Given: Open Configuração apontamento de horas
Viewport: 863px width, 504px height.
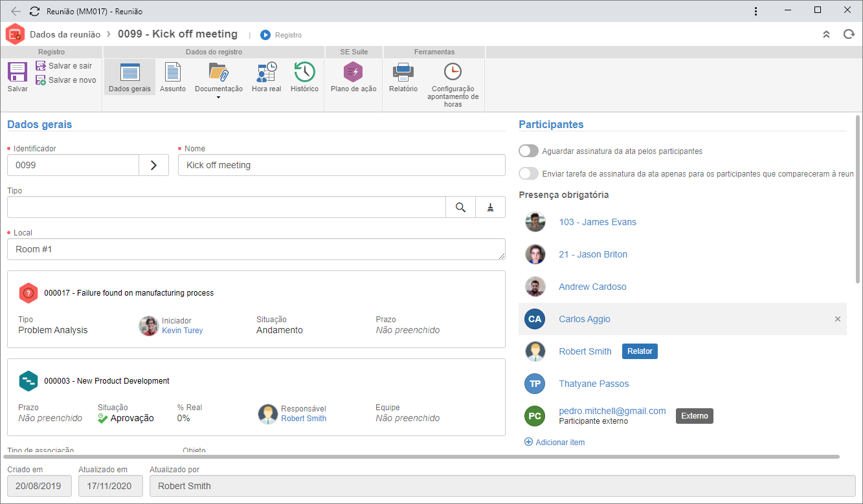Looking at the screenshot, I should [x=453, y=85].
